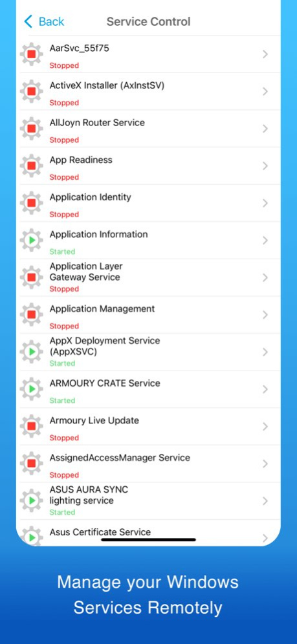Click Stopped status under Armoury Live Update
The image size is (297, 644).
pos(64,438)
